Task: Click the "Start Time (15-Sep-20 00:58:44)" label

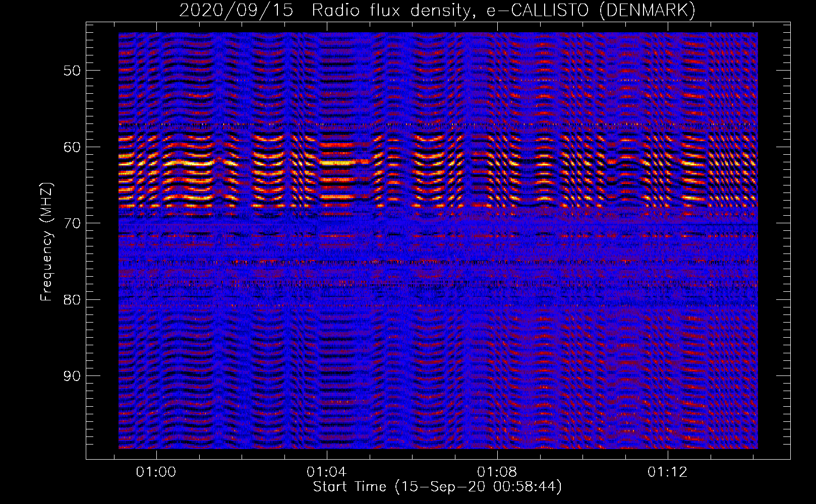Action: point(437,487)
